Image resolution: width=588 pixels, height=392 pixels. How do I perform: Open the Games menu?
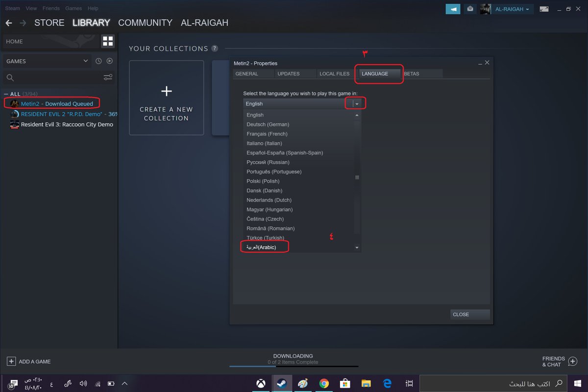[x=73, y=8]
